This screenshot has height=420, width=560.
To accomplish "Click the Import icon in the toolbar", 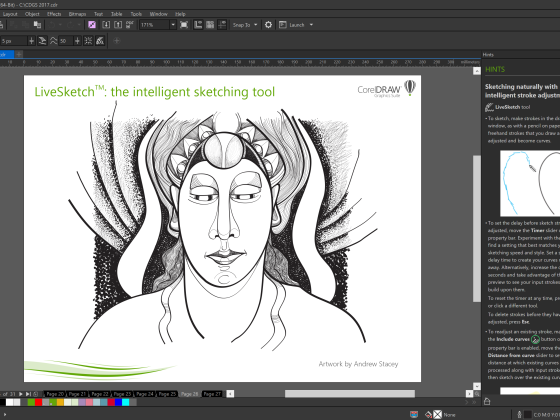I will click(106, 25).
